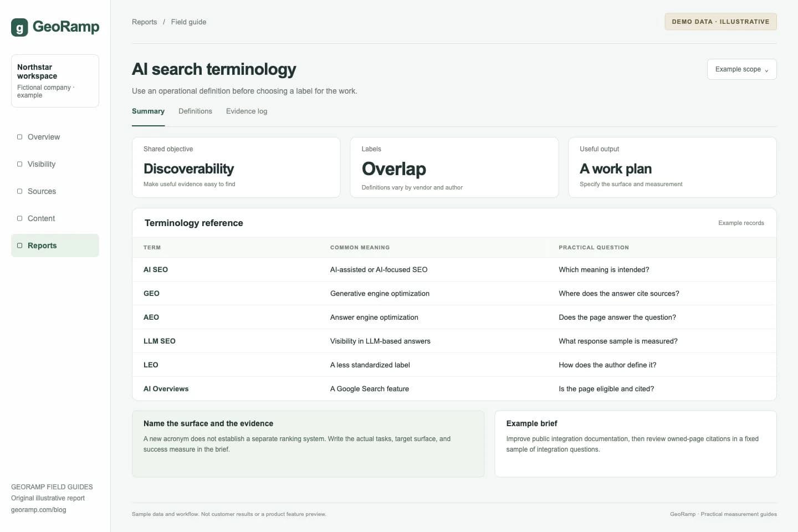Click the Content sidebar icon
798x532 pixels.
(20, 218)
